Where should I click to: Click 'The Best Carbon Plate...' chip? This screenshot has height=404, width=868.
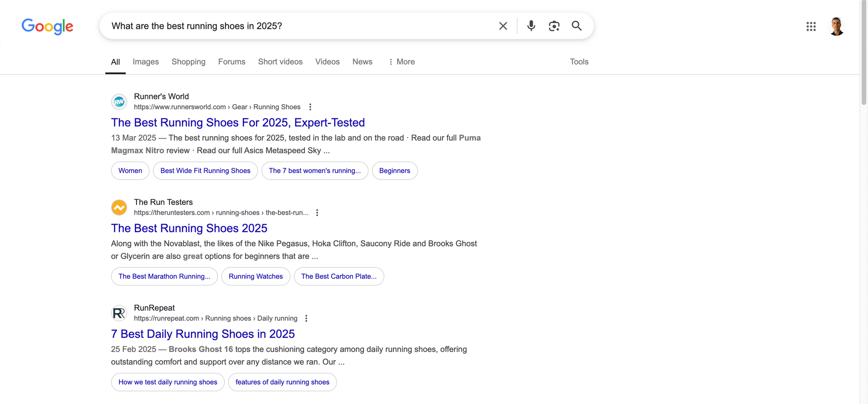tap(339, 276)
